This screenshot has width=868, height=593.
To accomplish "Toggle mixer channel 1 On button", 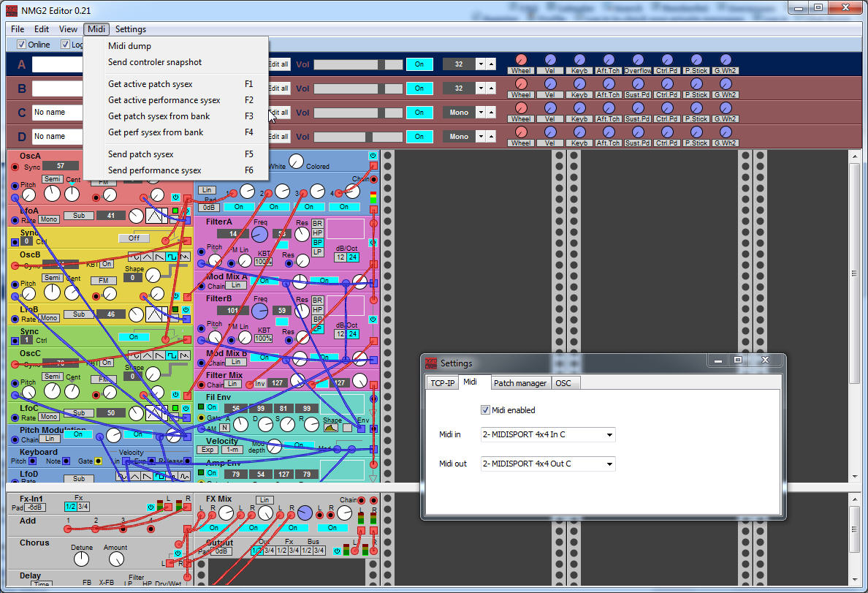I will pyautogui.click(x=239, y=207).
